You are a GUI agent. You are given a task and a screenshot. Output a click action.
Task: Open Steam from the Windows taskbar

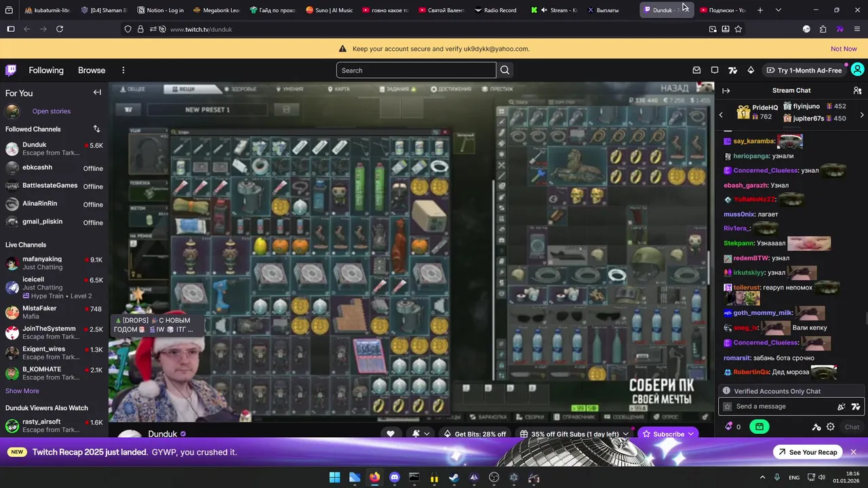tap(454, 478)
